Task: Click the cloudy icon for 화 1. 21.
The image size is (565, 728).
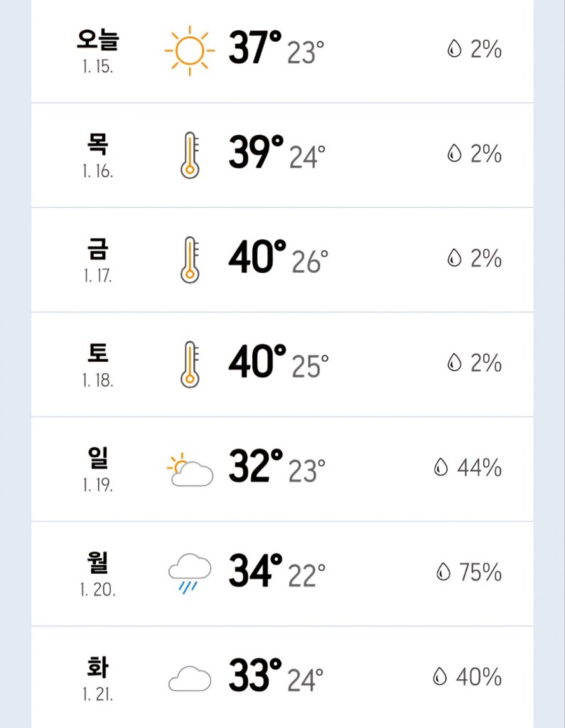Action: [x=190, y=678]
